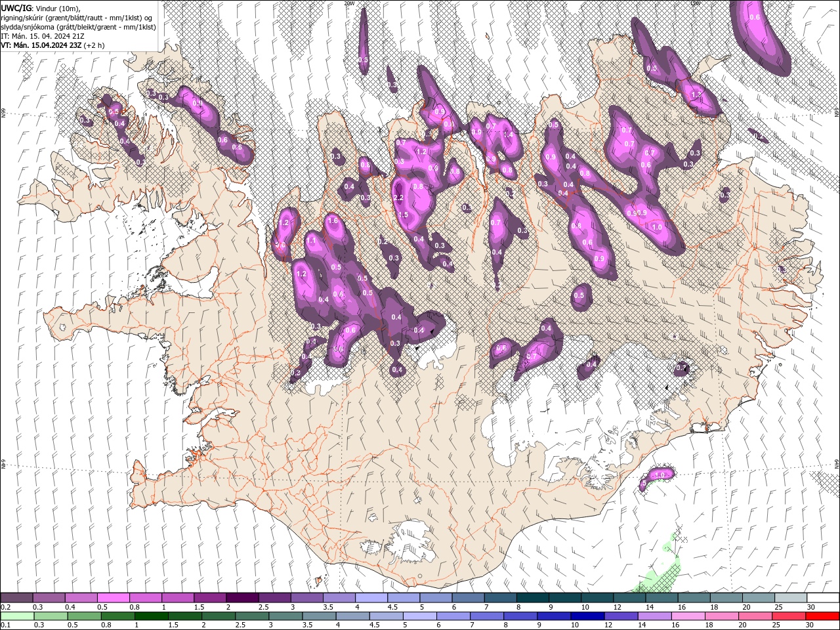Click the lightest green 0.1–0.3 lower legend swatch
The width and height of the screenshot is (840, 630).
point(16,616)
